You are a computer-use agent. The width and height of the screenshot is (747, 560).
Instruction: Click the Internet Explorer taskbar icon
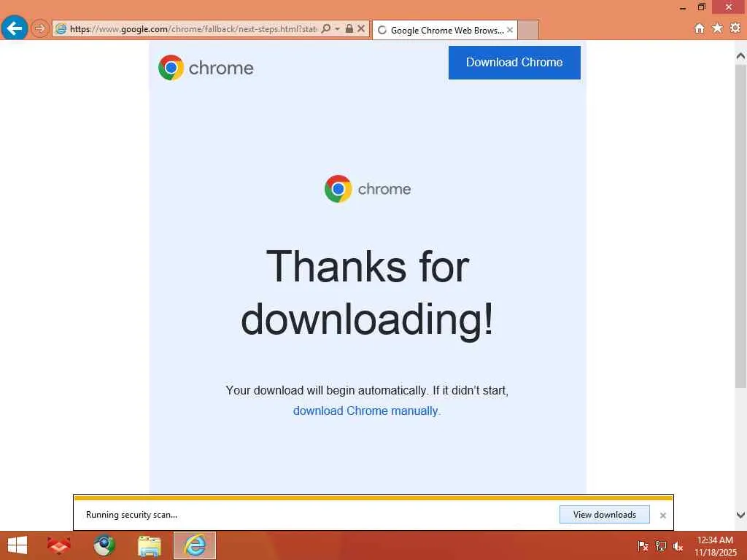tap(195, 545)
